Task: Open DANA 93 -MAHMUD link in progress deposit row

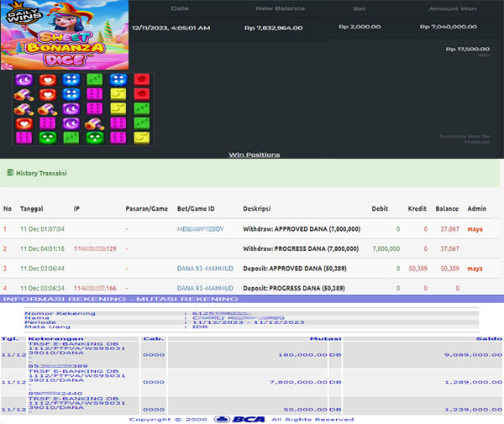Action: pos(205,288)
